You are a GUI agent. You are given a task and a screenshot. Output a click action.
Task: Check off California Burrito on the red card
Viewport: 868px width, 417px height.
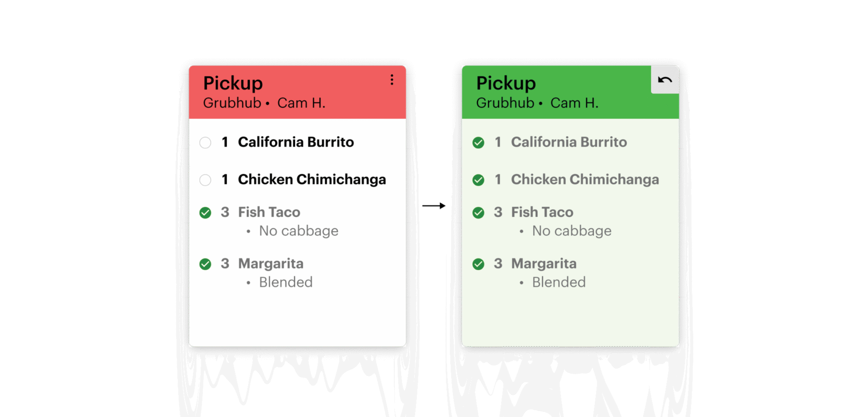click(x=205, y=143)
